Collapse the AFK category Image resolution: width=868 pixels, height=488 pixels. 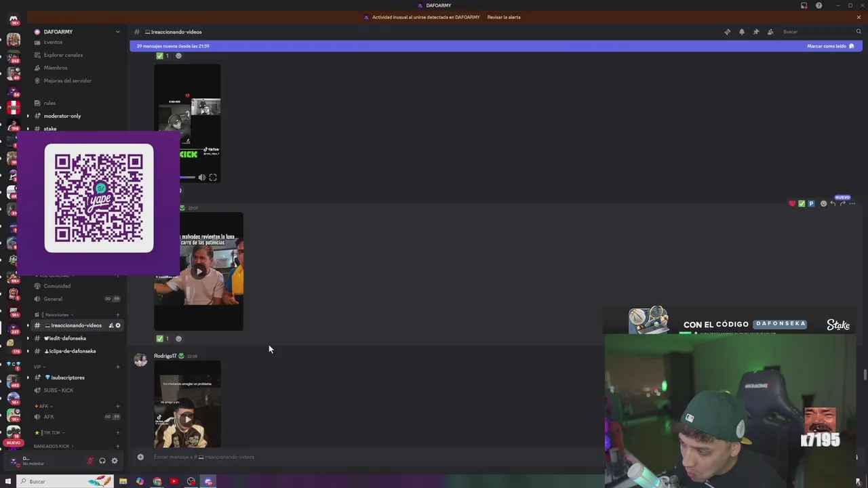tap(43, 406)
